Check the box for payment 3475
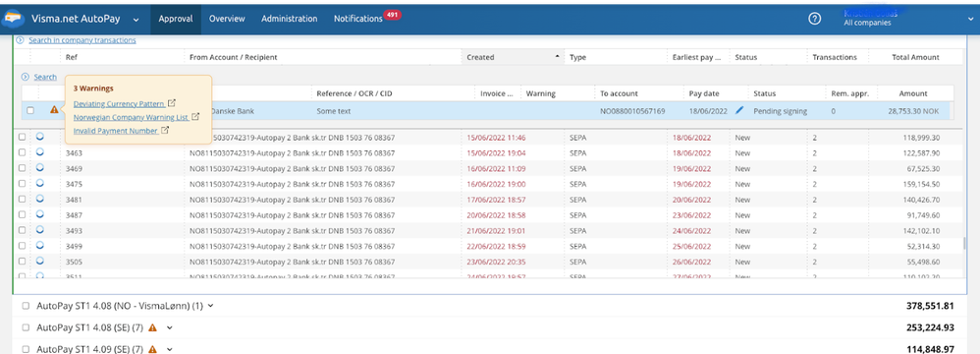980x354 pixels. click(22, 184)
